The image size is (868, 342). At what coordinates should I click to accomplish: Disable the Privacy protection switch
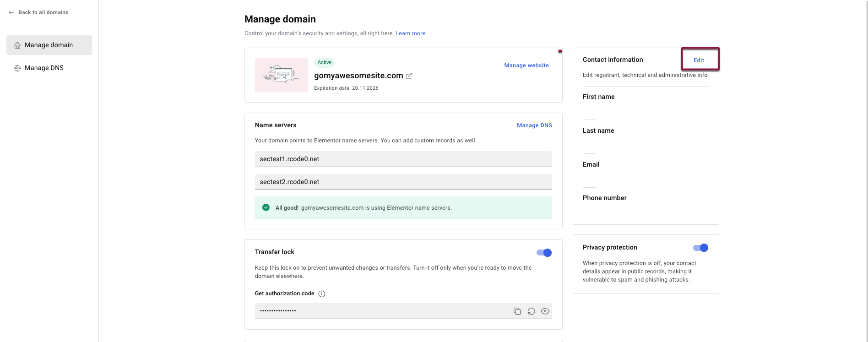click(x=700, y=248)
